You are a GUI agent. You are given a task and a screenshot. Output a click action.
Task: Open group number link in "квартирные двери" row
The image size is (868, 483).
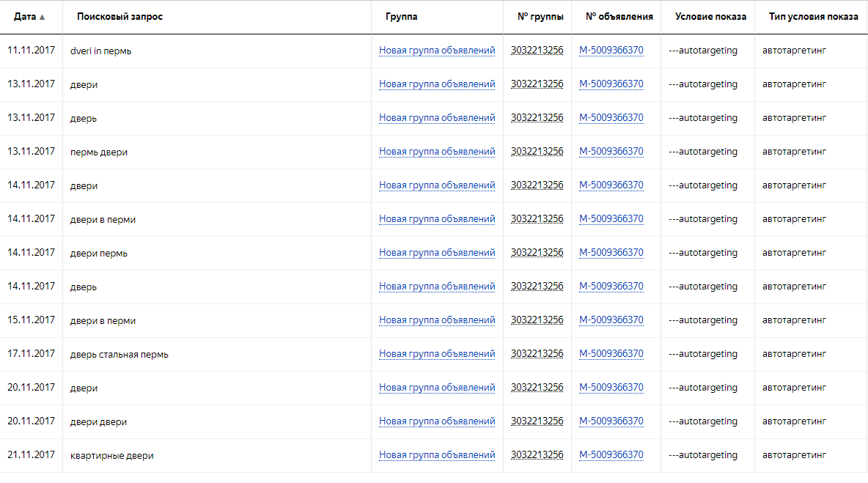pyautogui.click(x=537, y=455)
